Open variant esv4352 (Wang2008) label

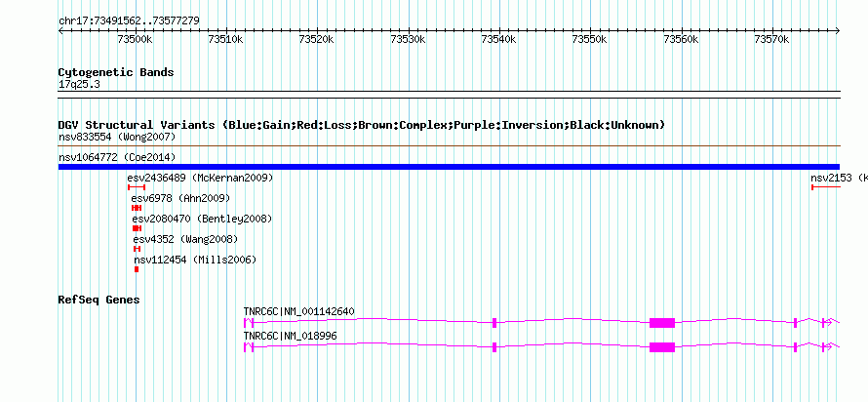[x=185, y=239]
